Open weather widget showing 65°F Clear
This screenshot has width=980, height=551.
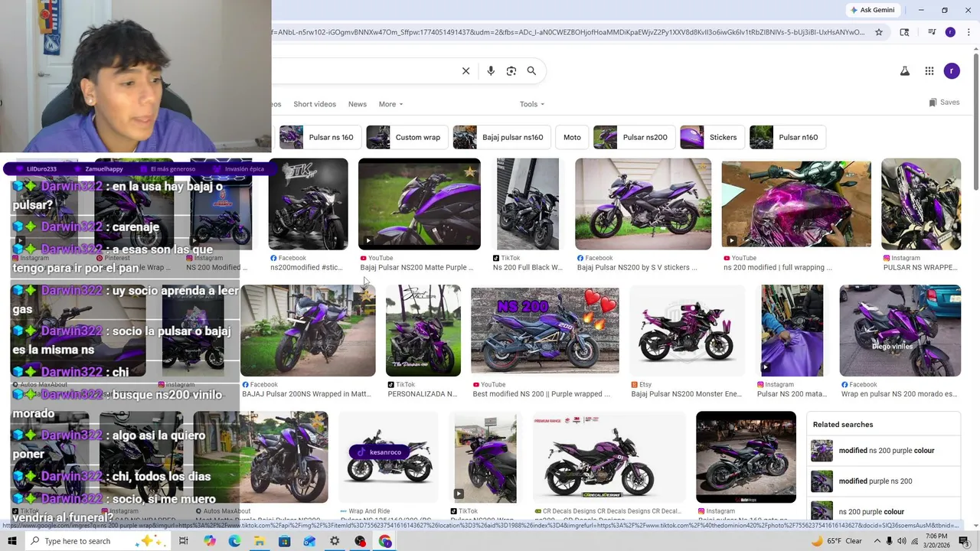[836, 541]
